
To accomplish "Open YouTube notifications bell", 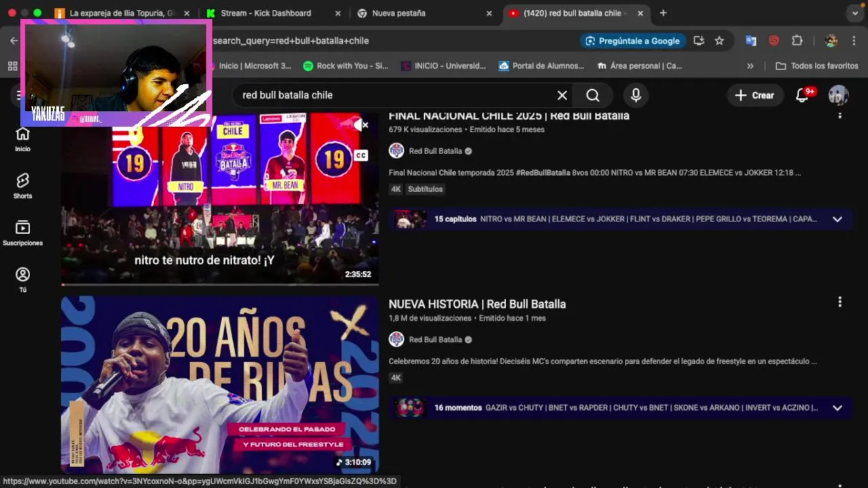I will 802,96.
